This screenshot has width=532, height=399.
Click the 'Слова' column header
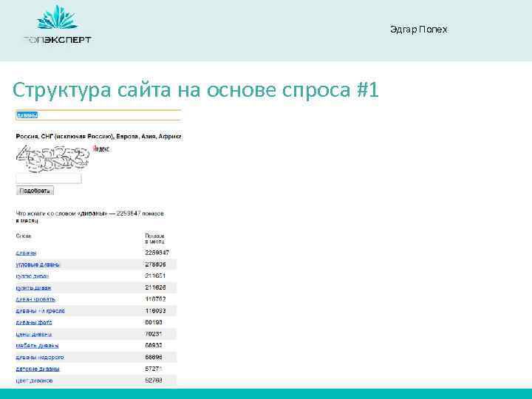(x=24, y=236)
